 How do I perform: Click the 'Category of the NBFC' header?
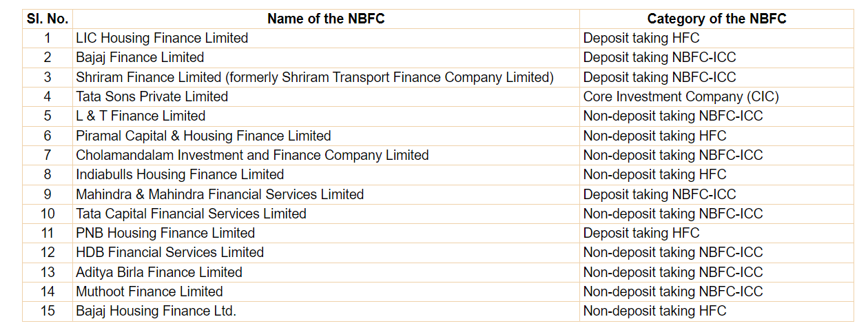[716, 19]
